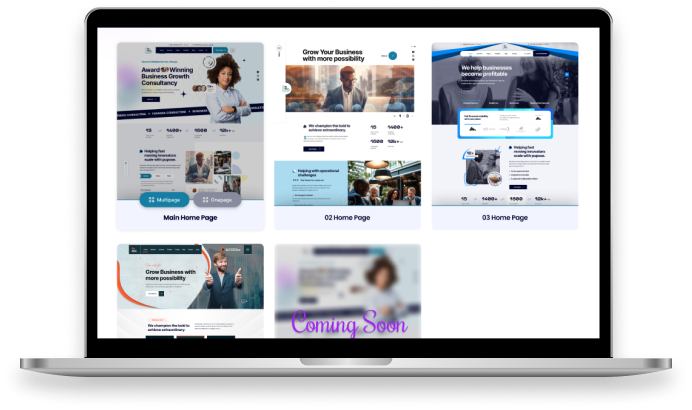The height and width of the screenshot is (410, 692).
Task: Open the 03 Home Page title link
Action: click(505, 218)
